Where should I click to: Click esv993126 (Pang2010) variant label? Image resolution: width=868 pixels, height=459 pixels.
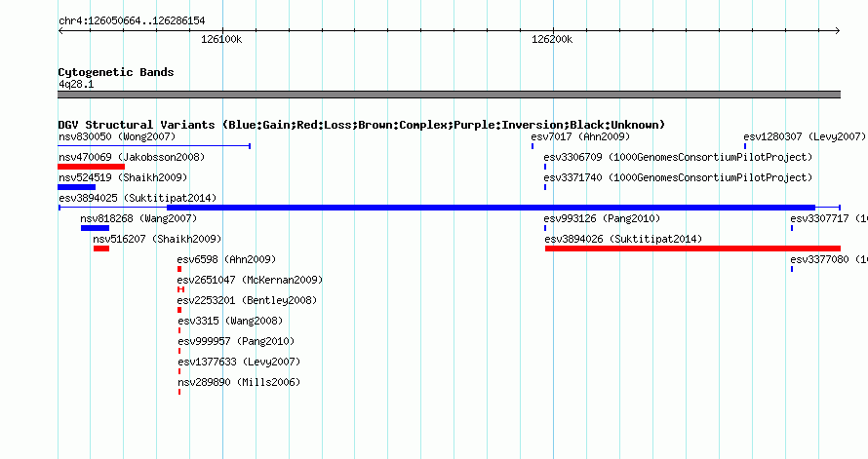[602, 218]
